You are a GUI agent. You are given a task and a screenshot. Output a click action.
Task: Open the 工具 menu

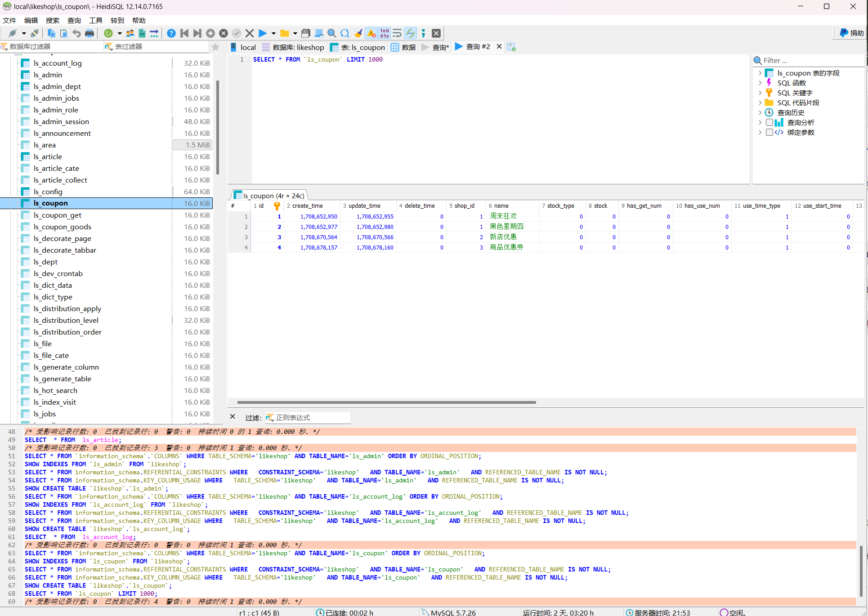tap(96, 20)
